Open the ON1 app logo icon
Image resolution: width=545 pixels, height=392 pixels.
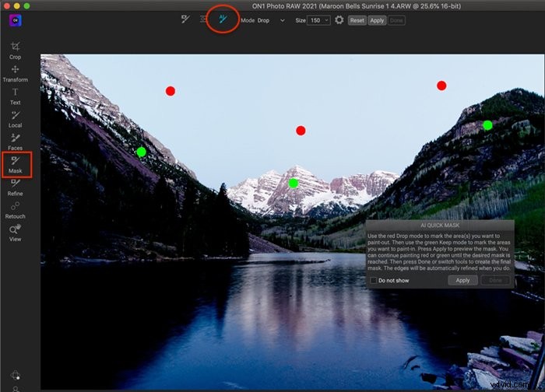tap(16, 20)
